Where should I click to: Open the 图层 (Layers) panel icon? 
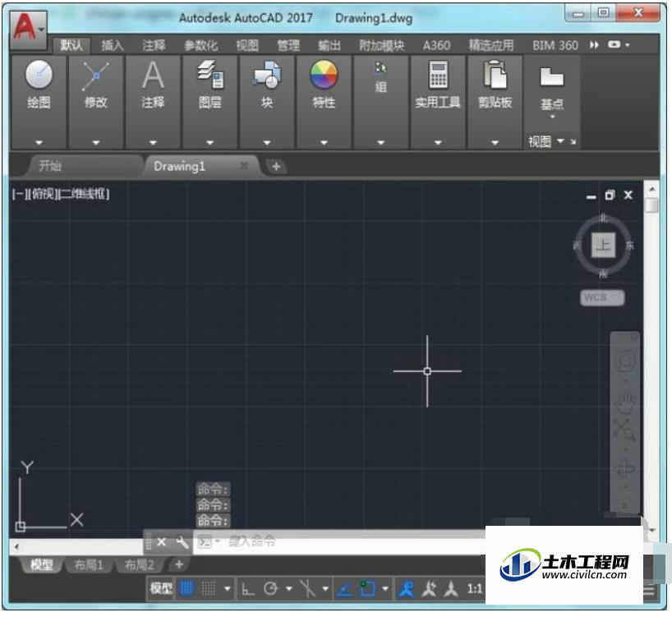210,74
